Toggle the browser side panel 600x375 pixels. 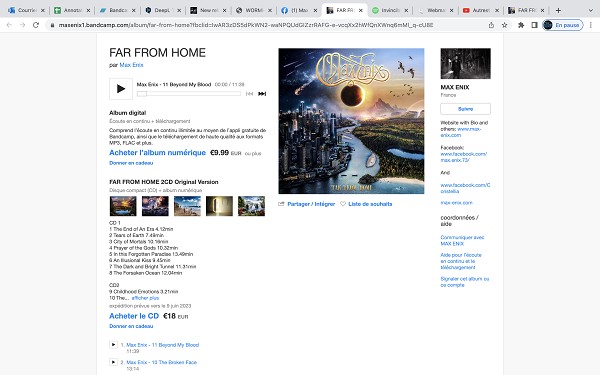pyautogui.click(x=534, y=25)
